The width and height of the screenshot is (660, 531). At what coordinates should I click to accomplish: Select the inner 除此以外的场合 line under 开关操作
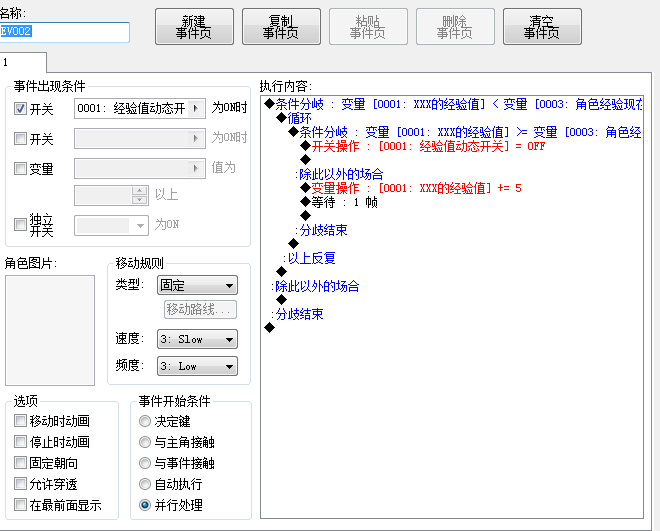pos(340,174)
